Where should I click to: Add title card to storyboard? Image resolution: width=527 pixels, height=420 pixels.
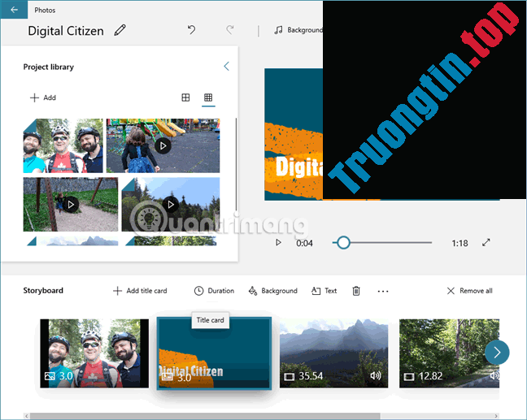pos(140,291)
